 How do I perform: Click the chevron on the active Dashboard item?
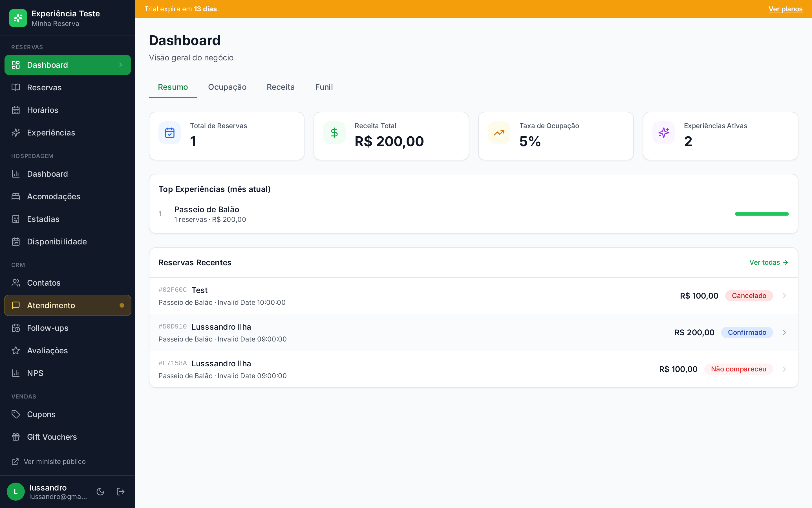[x=120, y=65]
